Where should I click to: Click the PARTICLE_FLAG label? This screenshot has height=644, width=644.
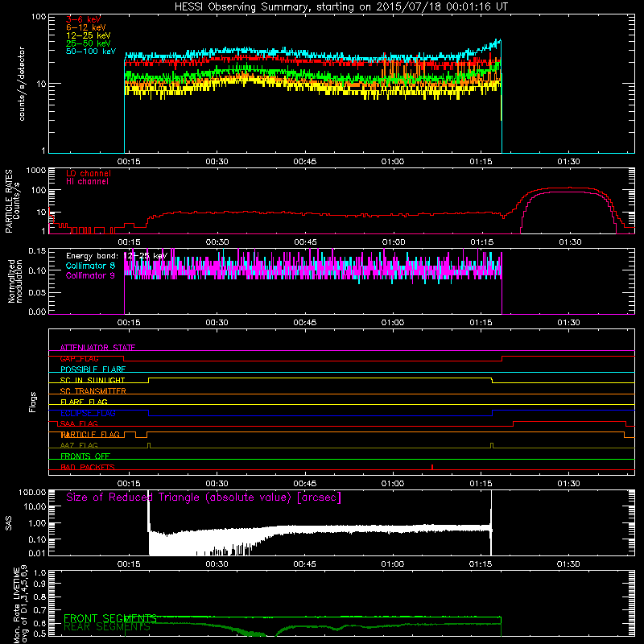[90, 435]
